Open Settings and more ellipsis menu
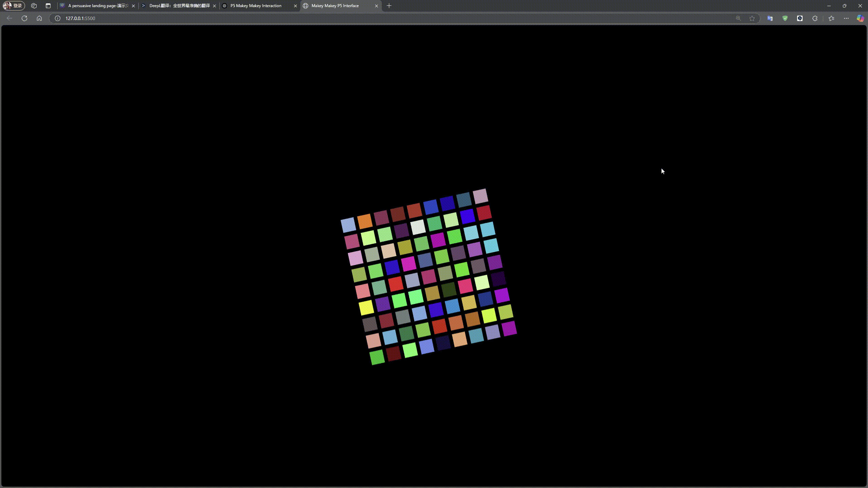This screenshot has height=488, width=868. coord(846,18)
